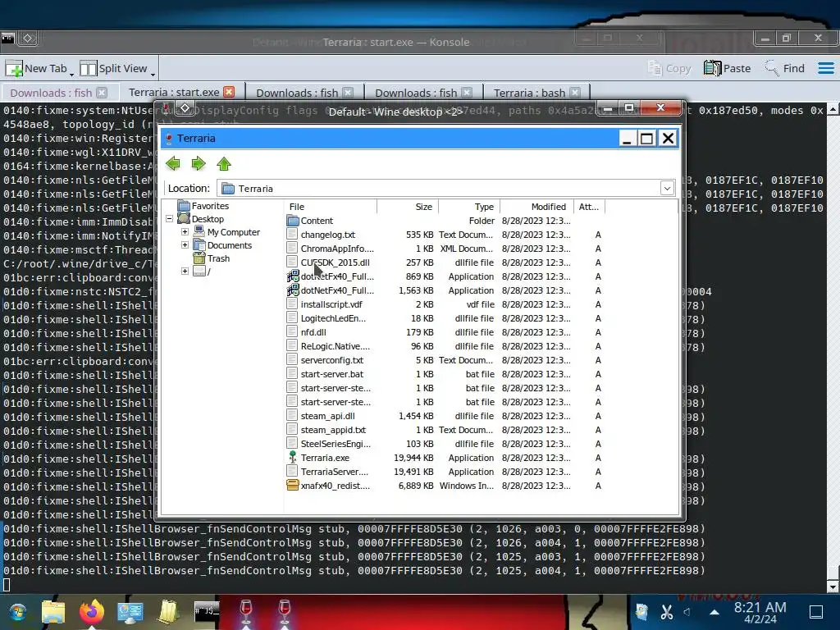Select the SteelSeriesEngi... dll file
This screenshot has width=840, height=630.
point(336,444)
